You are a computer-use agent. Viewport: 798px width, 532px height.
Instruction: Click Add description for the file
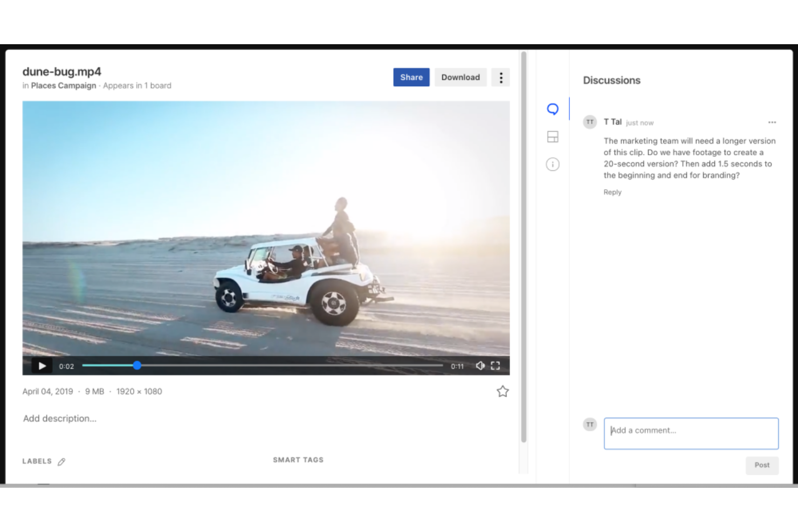click(x=59, y=418)
